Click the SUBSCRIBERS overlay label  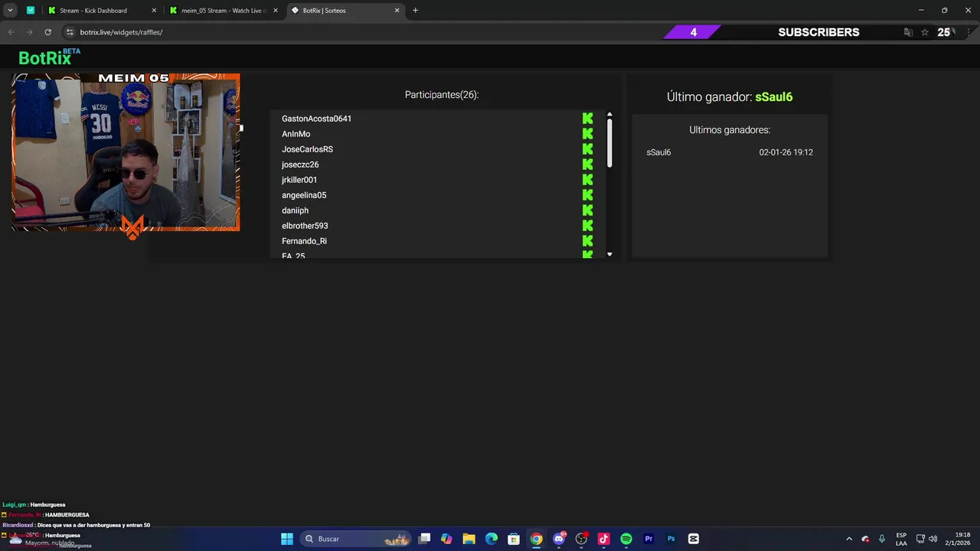818,32
